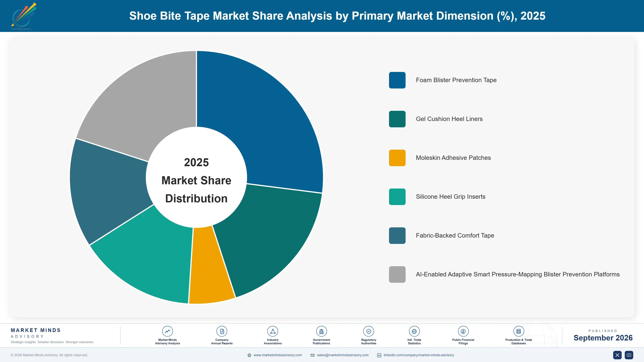Click the Industry Associations icon
The width and height of the screenshot is (644, 362).
click(x=273, y=331)
